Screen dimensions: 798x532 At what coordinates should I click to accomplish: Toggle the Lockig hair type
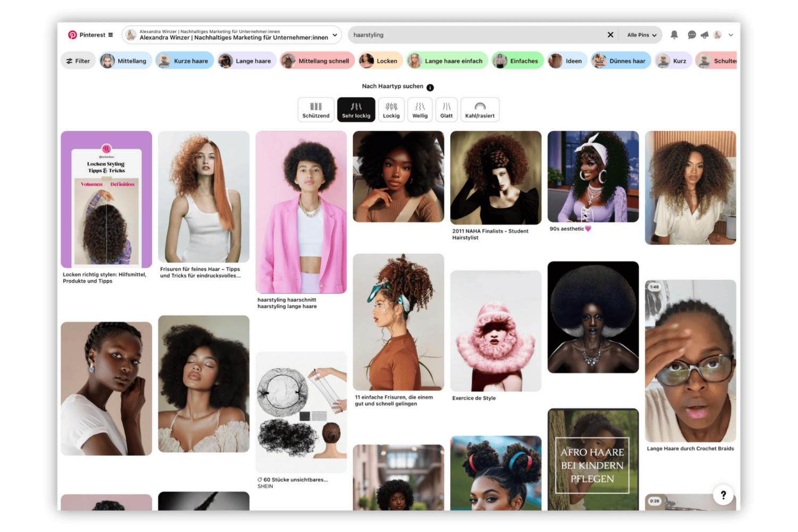(391, 110)
